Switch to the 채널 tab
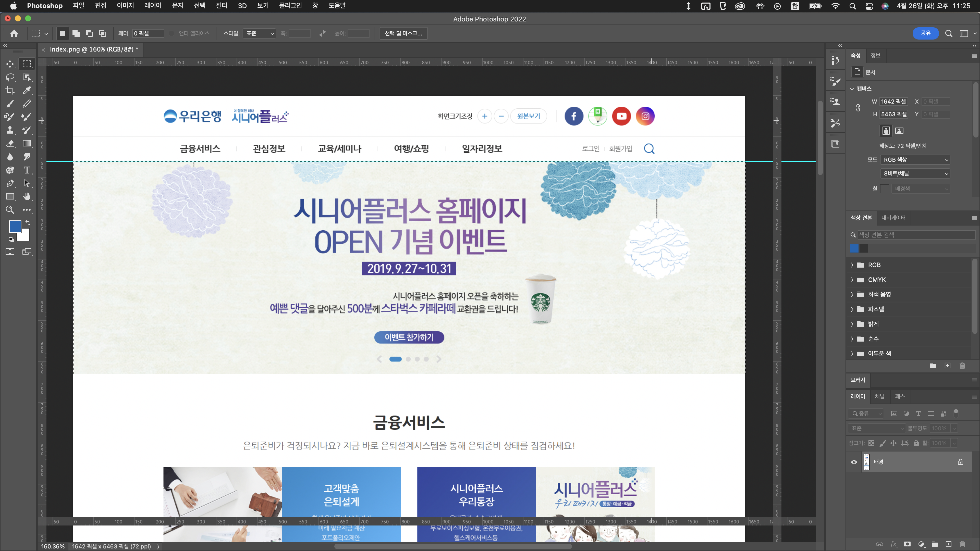The width and height of the screenshot is (980, 551). tap(879, 396)
